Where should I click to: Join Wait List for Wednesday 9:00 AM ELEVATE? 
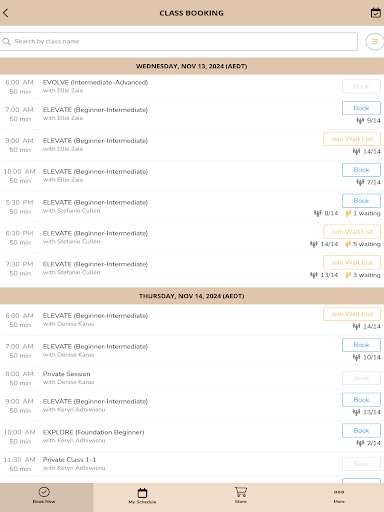click(352, 139)
